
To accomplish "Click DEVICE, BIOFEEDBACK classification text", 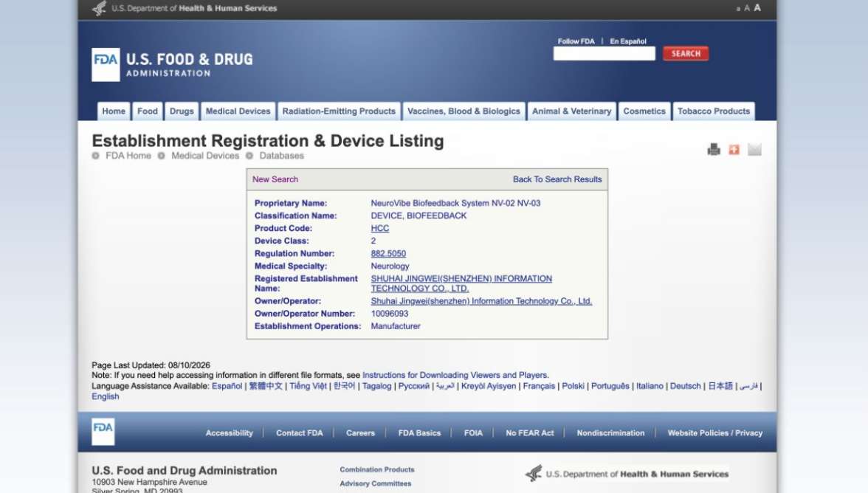I will (x=418, y=216).
